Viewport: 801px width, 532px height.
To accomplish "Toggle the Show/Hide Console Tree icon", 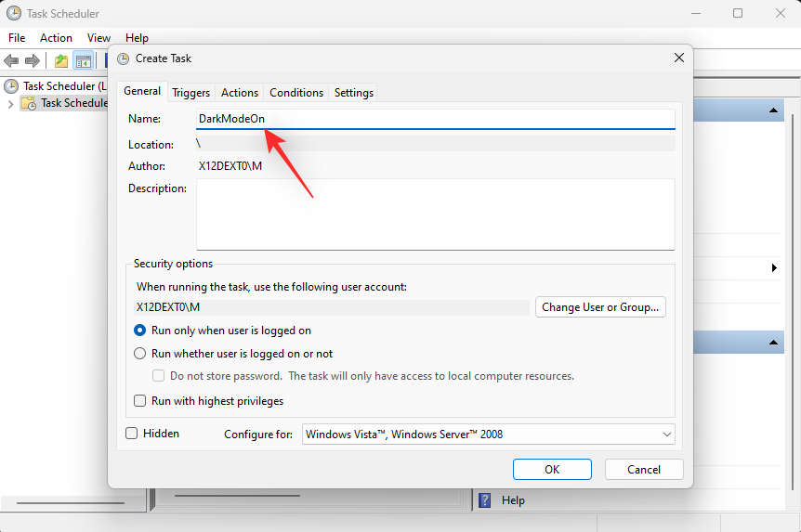I will [x=84, y=61].
